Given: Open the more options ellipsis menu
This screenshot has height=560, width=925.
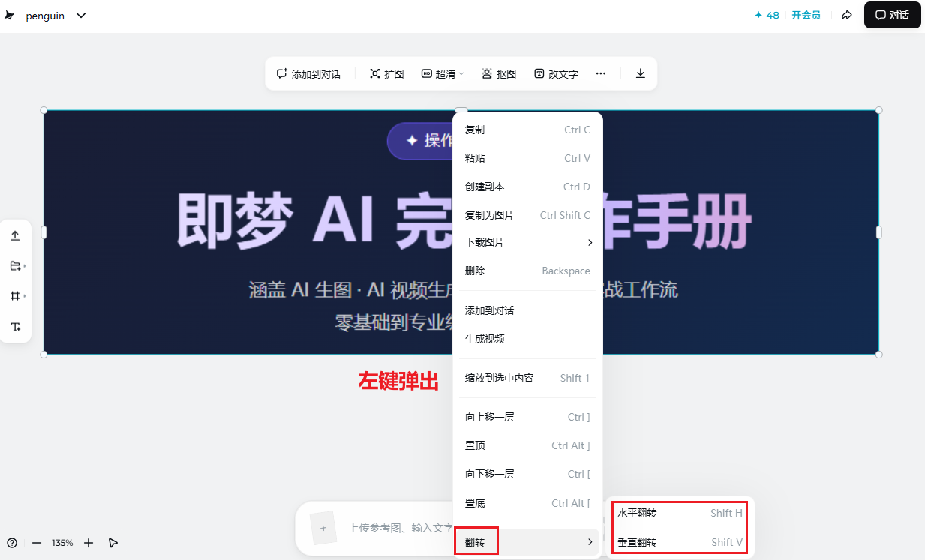Looking at the screenshot, I should point(600,73).
